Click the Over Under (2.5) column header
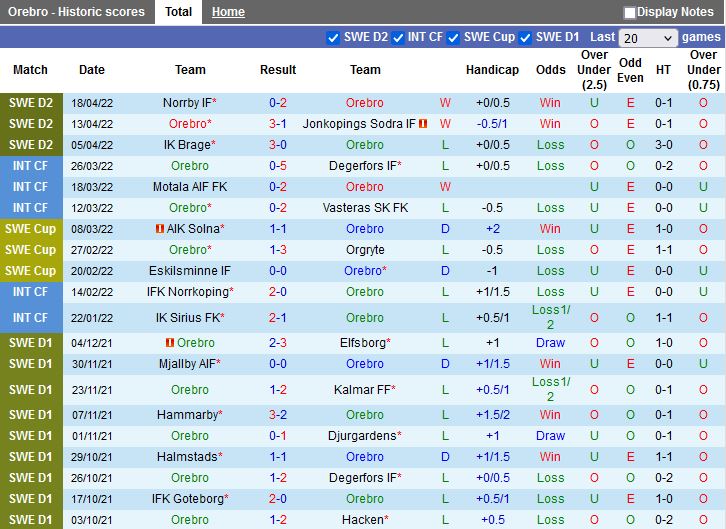 click(x=594, y=70)
